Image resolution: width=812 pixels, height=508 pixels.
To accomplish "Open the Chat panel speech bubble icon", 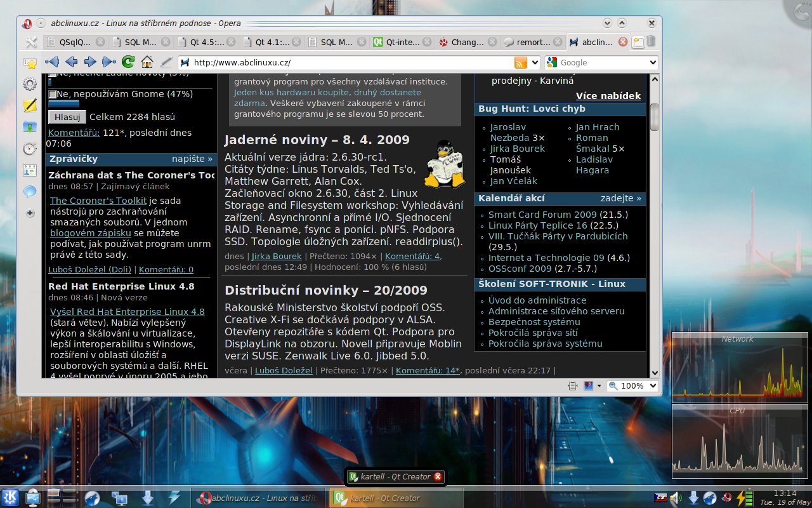I will (x=30, y=191).
